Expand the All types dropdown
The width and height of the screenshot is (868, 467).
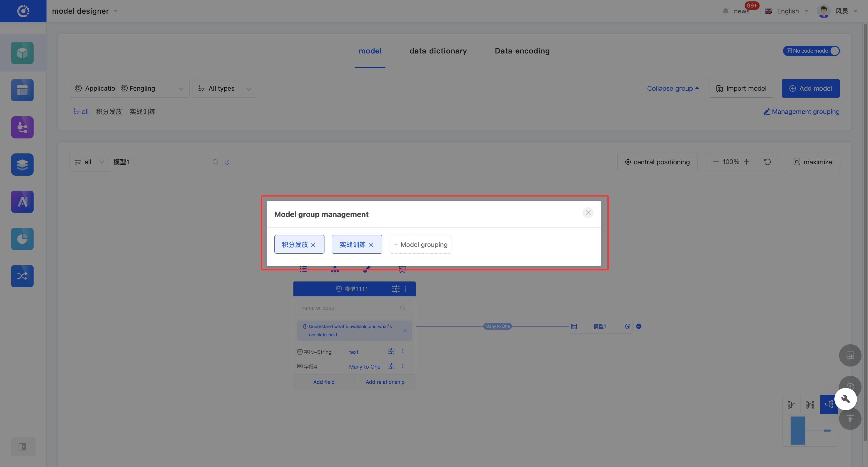(225, 89)
